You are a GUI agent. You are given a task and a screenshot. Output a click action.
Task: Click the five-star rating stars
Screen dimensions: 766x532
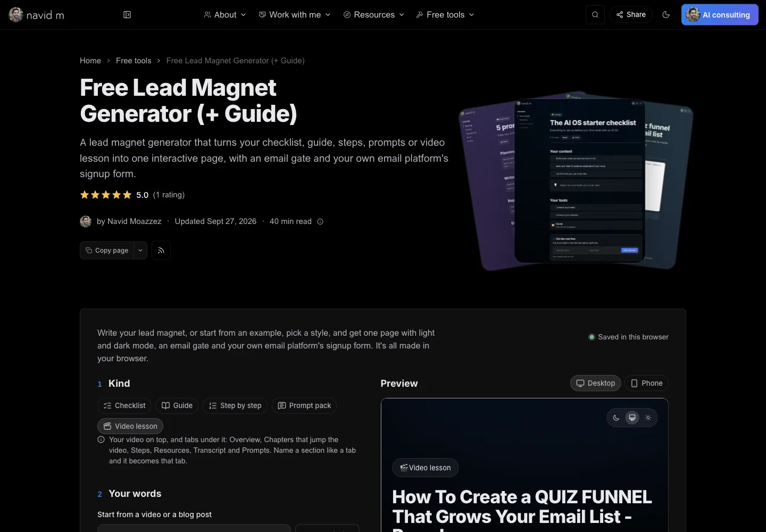coord(106,195)
